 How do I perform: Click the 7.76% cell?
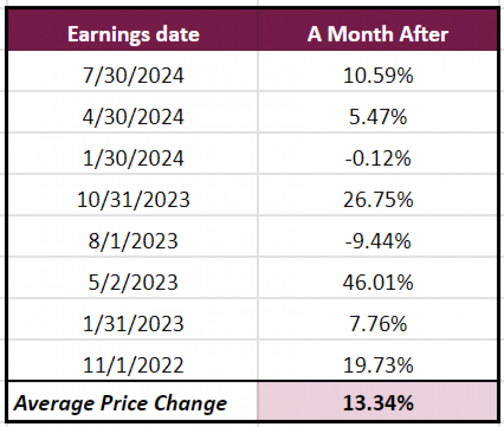click(377, 323)
